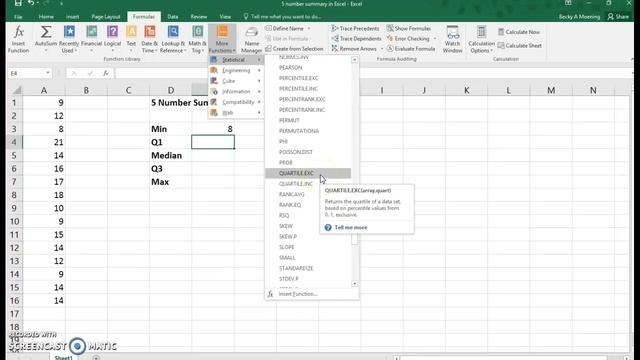
Task: Click the More Functions button
Action: tap(222, 39)
